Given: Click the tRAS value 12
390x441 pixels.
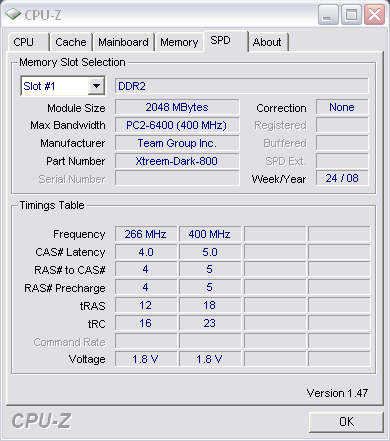Looking at the screenshot, I should pos(146,305).
